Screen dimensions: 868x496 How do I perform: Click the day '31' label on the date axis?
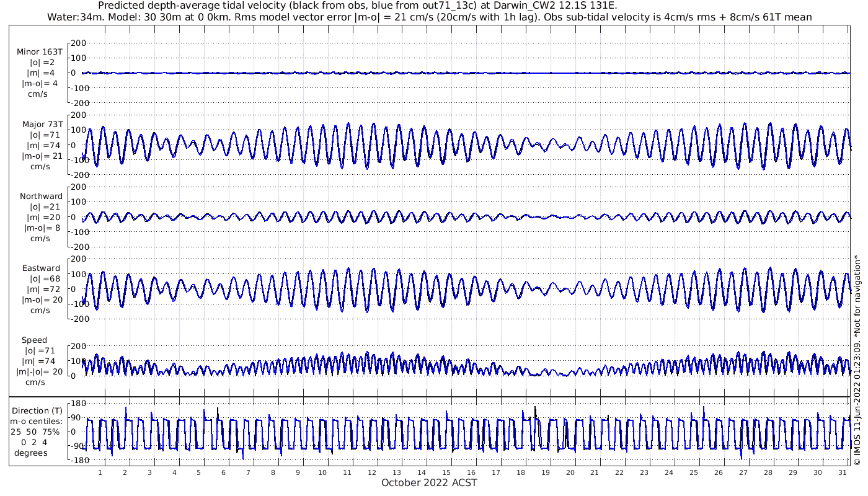pyautogui.click(x=842, y=472)
